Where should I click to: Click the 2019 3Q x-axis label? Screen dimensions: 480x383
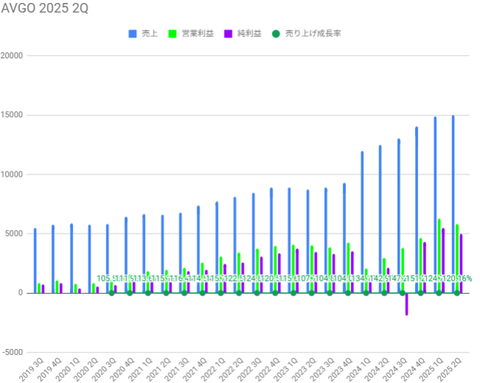31,369
